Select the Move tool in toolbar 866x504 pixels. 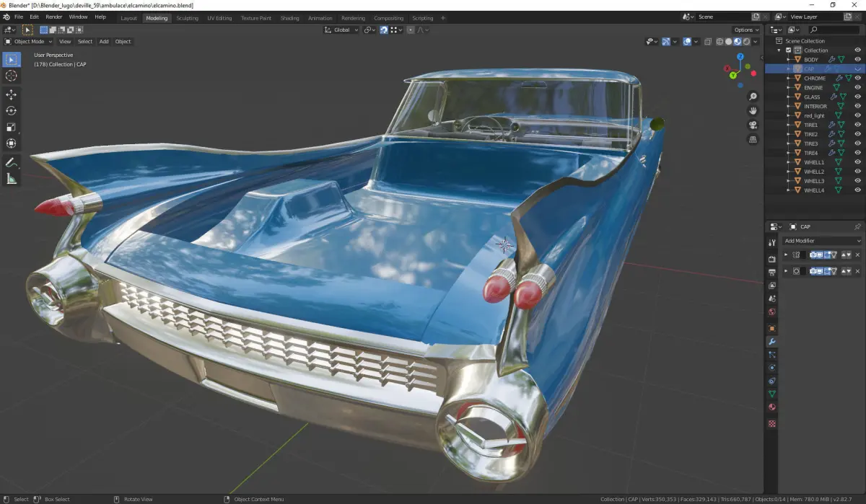(x=12, y=94)
